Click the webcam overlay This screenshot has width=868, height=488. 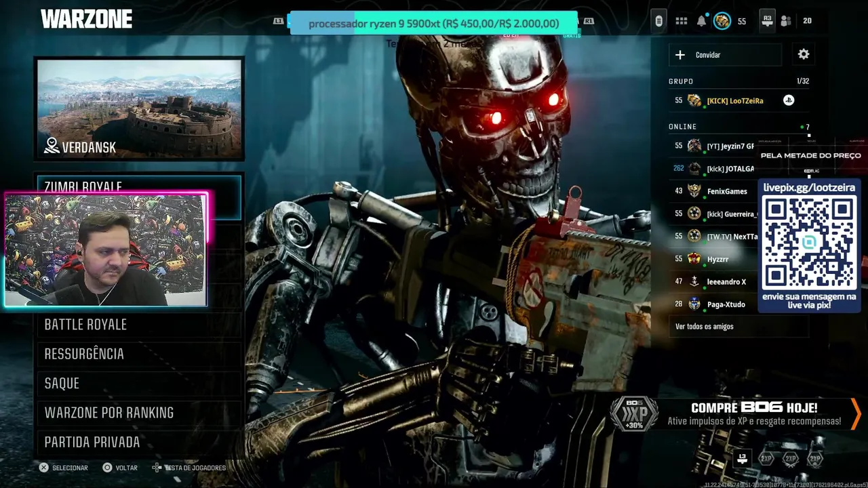tap(106, 250)
